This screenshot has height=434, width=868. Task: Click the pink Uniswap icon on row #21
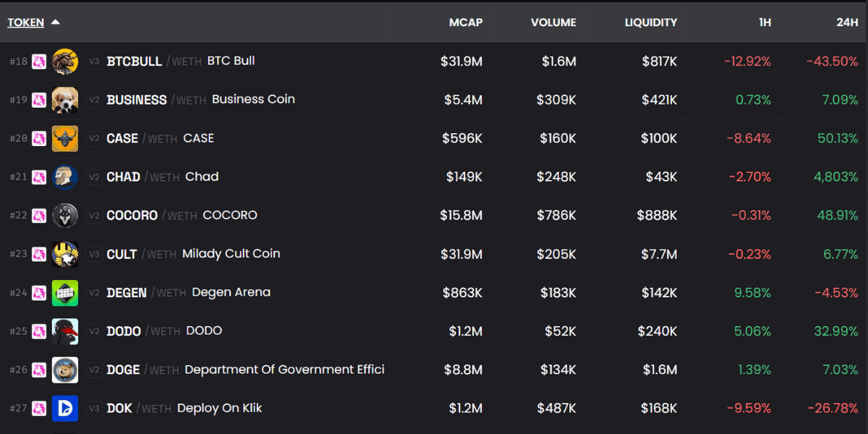click(39, 177)
